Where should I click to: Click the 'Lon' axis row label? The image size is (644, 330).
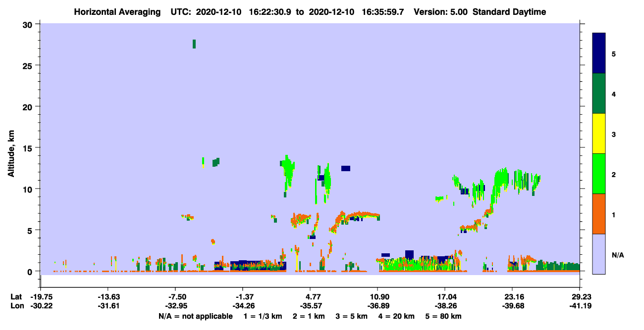17,306
